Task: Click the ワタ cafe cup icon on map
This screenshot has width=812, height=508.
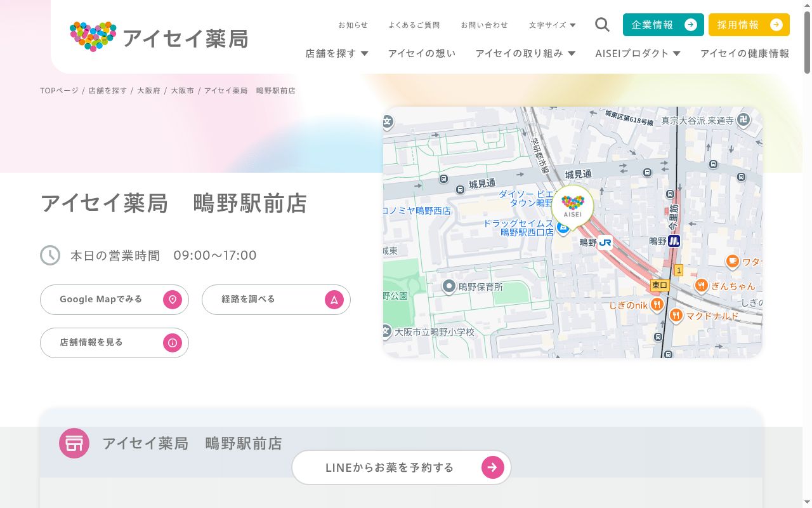Action: click(x=732, y=261)
